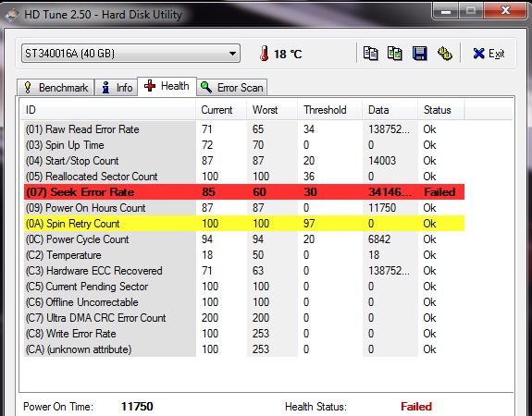
Task: Click the copy to clipboard icon
Action: pos(370,54)
